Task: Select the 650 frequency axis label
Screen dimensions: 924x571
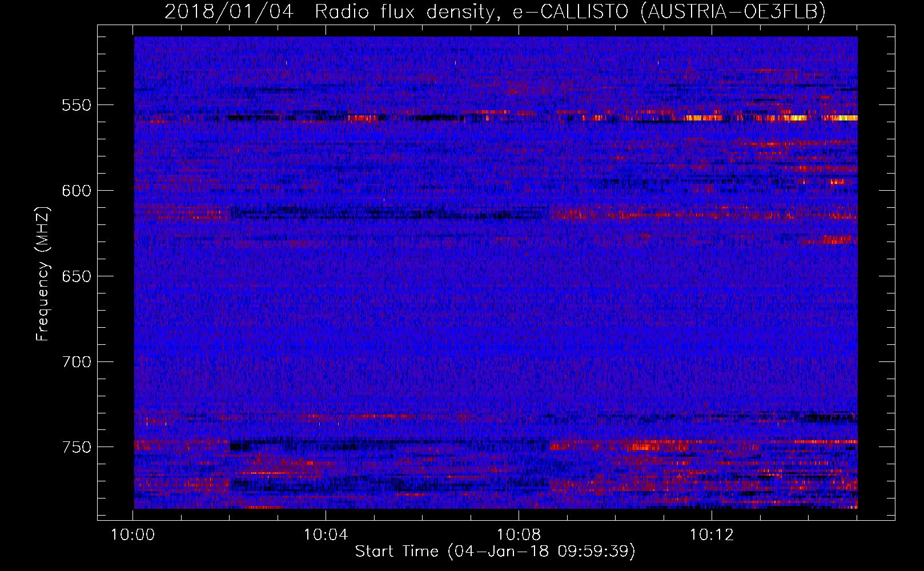Action: tap(77, 277)
